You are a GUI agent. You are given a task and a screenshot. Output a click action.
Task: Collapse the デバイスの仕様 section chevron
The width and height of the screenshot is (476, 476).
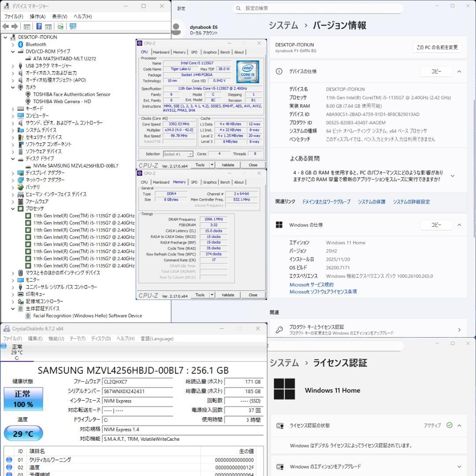coord(459,71)
